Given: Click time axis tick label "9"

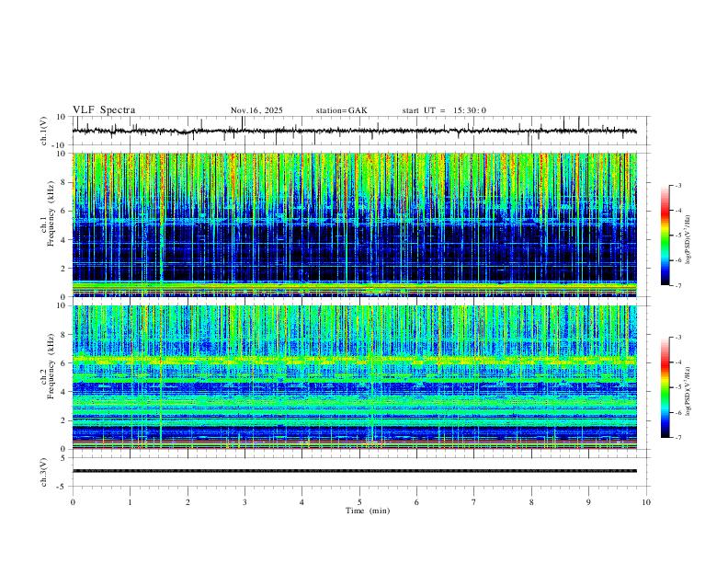Looking at the screenshot, I should 588,502.
